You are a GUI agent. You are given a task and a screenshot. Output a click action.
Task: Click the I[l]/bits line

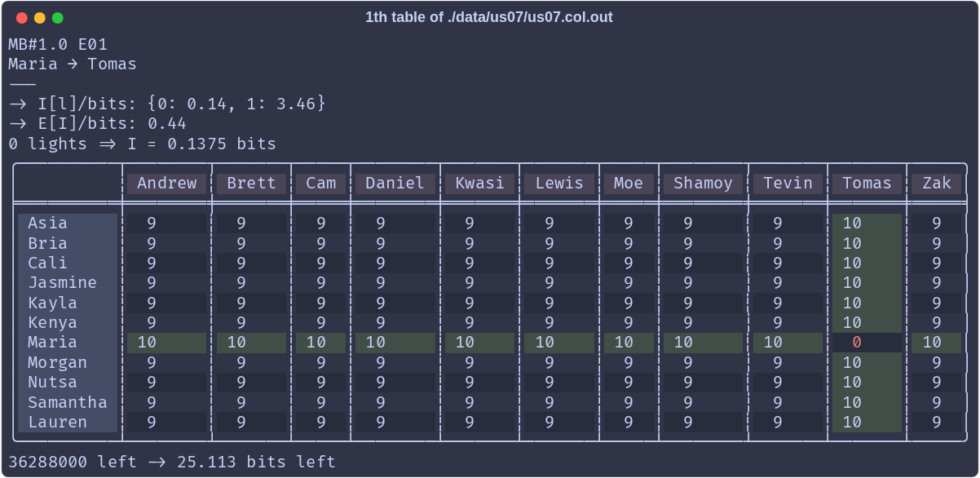(x=167, y=104)
